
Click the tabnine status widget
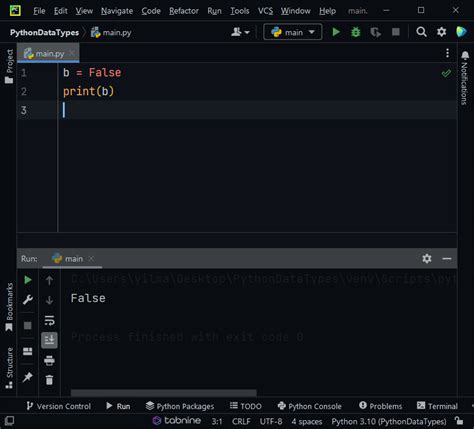click(177, 421)
